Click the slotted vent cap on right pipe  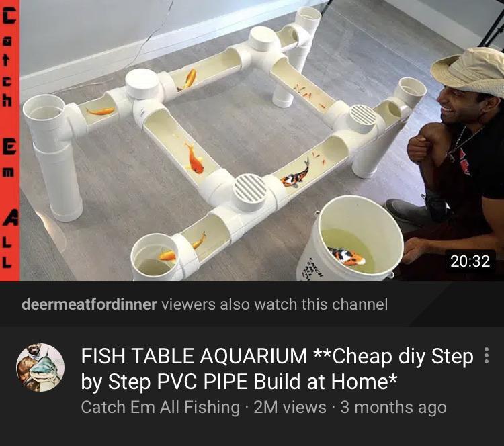pyautogui.click(x=363, y=118)
